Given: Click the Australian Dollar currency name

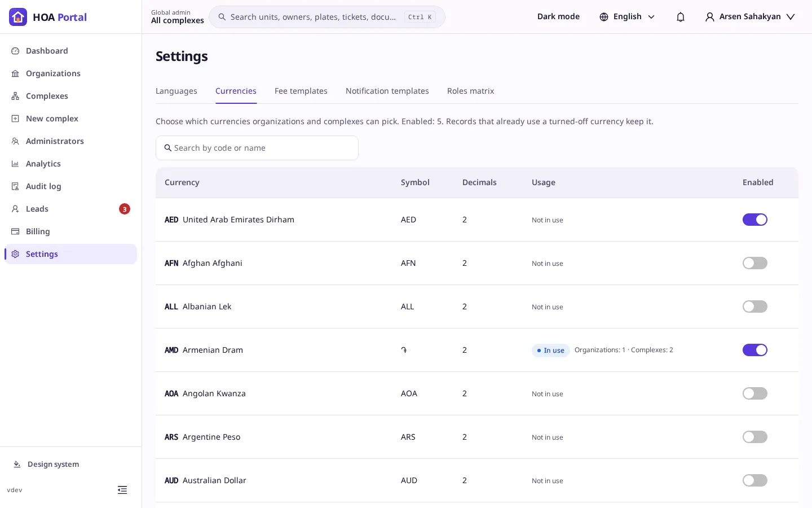Looking at the screenshot, I should point(214,480).
